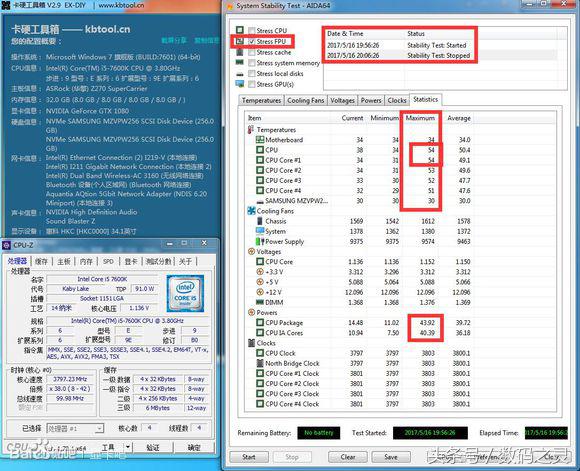580x471 pixels.
Task: Click the Average column header
Action: point(459,118)
